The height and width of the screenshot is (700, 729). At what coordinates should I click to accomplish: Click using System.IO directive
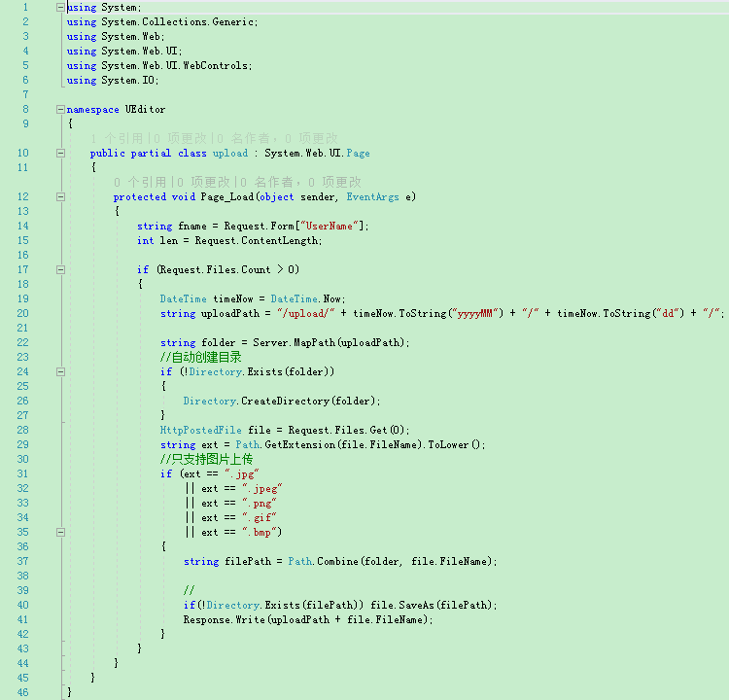pos(113,81)
